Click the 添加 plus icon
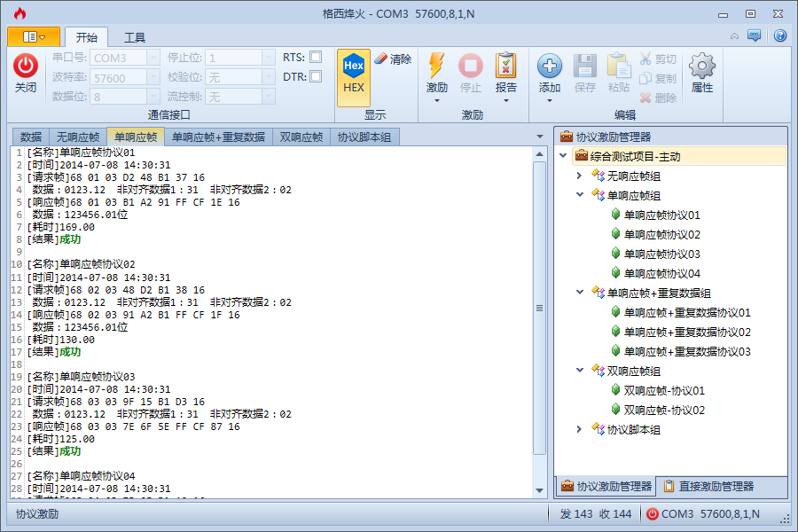Viewport: 798px width, 532px height. click(550, 66)
